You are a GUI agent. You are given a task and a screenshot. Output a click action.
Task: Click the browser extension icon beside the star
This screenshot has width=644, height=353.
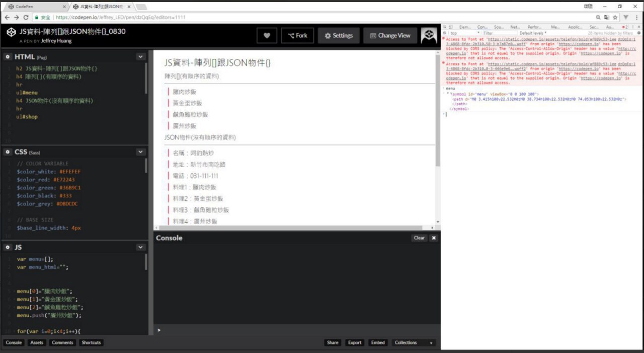click(x=626, y=17)
